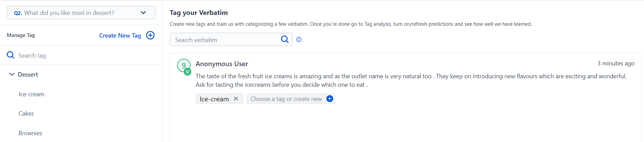Click the info icon next to Search verbatim
The image size is (644, 142).
pos(299,40)
